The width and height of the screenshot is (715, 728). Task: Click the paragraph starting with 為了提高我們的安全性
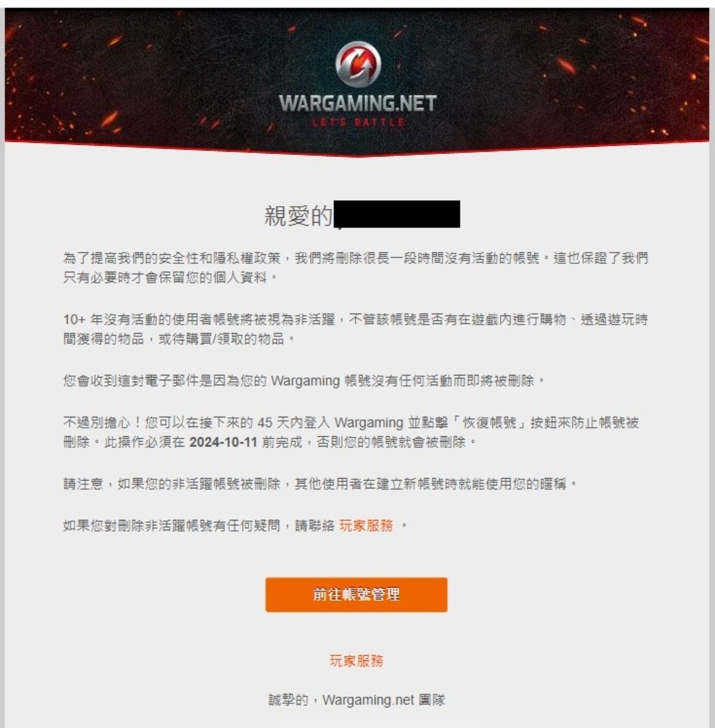[x=356, y=268]
